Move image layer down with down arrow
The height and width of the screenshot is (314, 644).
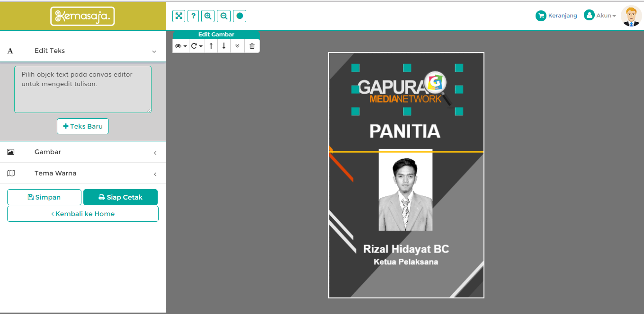(224, 46)
